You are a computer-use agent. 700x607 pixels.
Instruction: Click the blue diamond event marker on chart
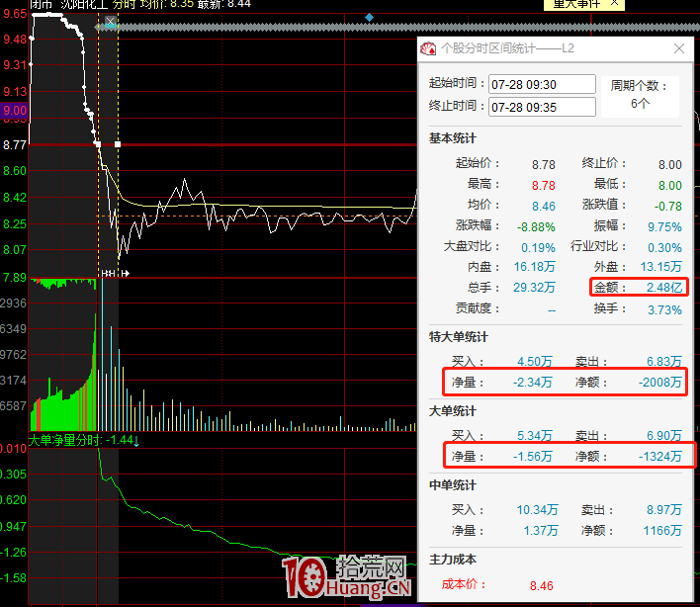point(369,18)
